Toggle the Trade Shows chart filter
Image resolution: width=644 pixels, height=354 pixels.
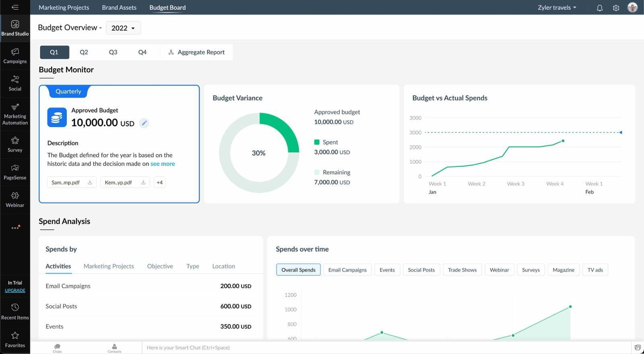462,270
